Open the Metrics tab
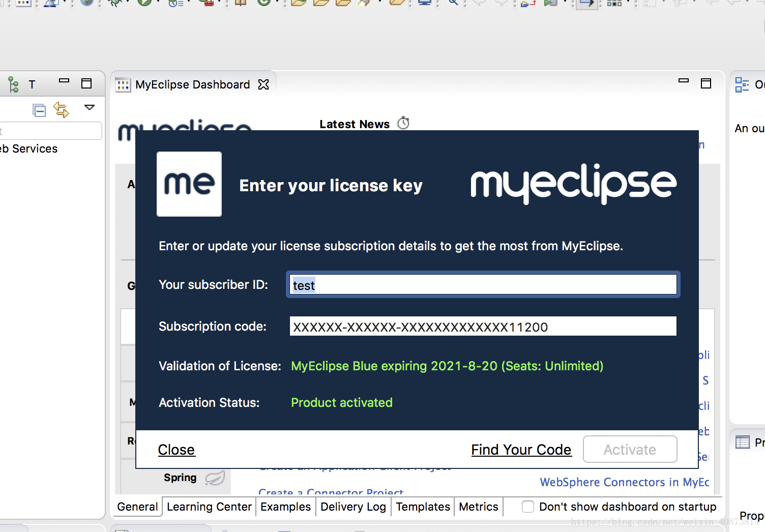765x532 pixels. [x=478, y=507]
